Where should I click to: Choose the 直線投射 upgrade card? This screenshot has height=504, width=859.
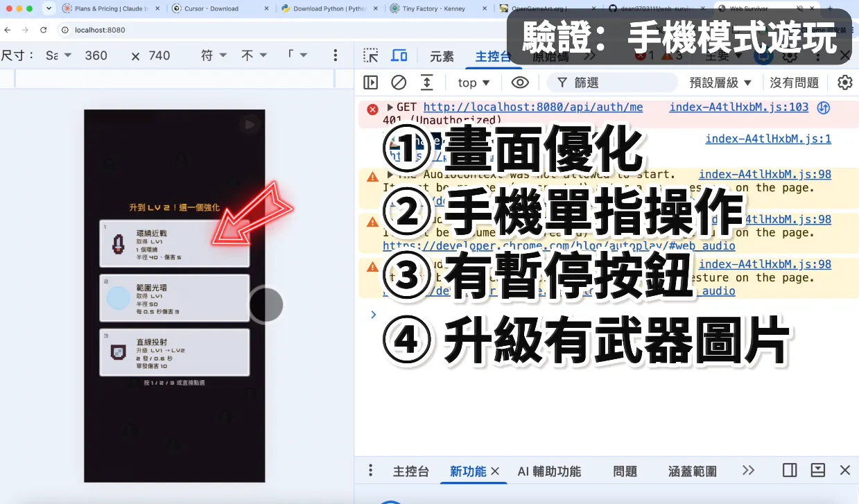coord(175,352)
